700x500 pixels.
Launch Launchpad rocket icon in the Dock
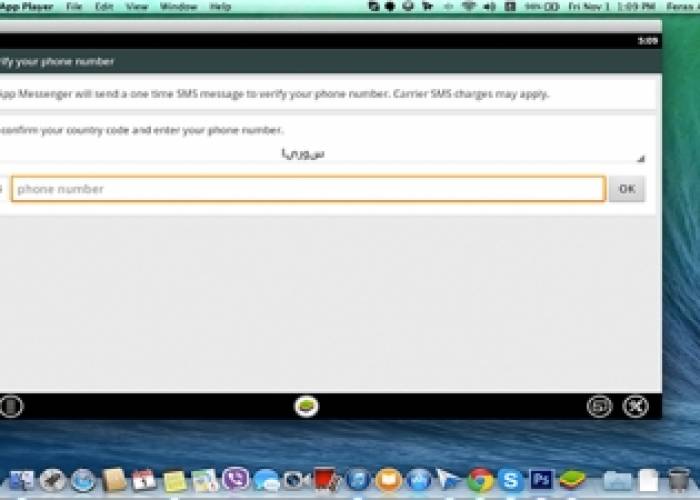(x=53, y=481)
